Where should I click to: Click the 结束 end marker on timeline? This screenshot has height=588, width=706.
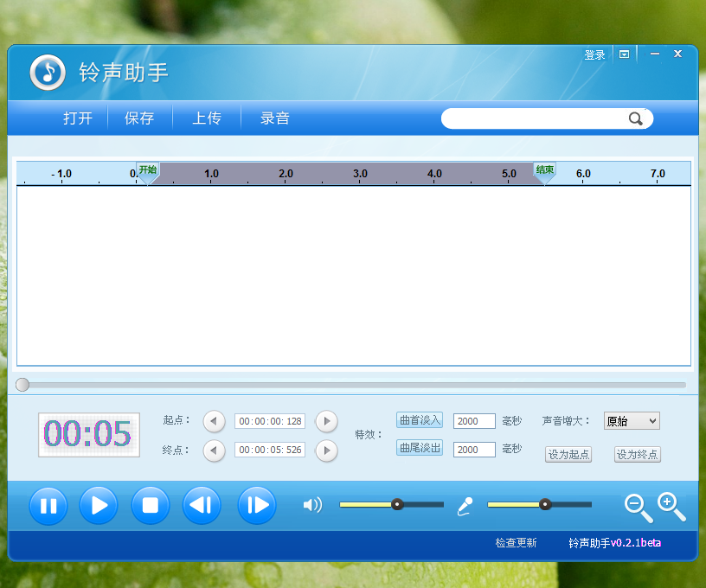coord(545,171)
